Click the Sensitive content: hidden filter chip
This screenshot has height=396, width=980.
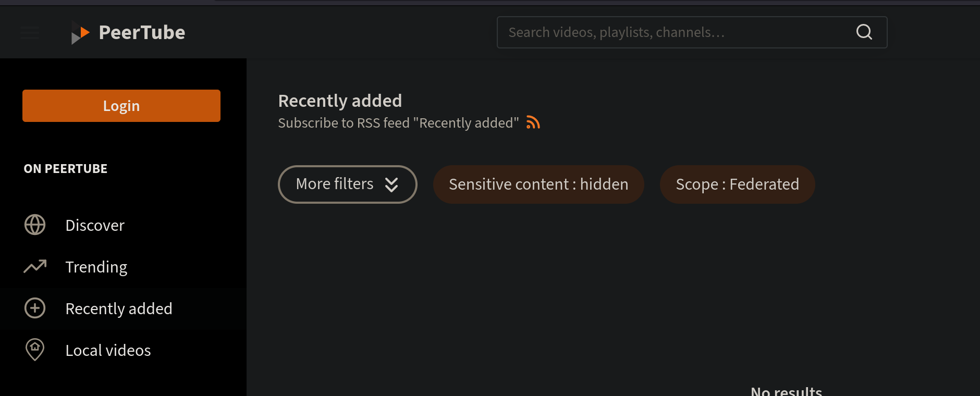538,184
